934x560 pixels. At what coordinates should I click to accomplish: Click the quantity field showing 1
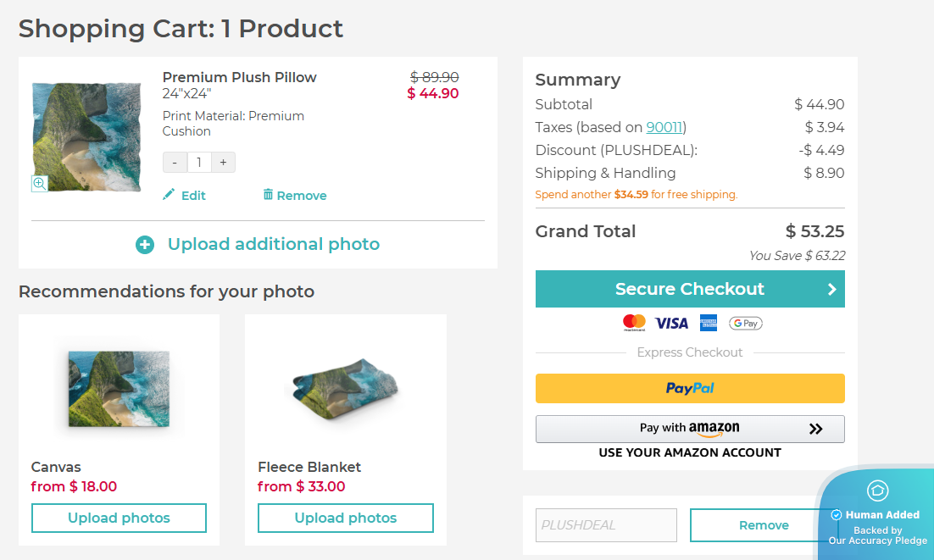[199, 163]
